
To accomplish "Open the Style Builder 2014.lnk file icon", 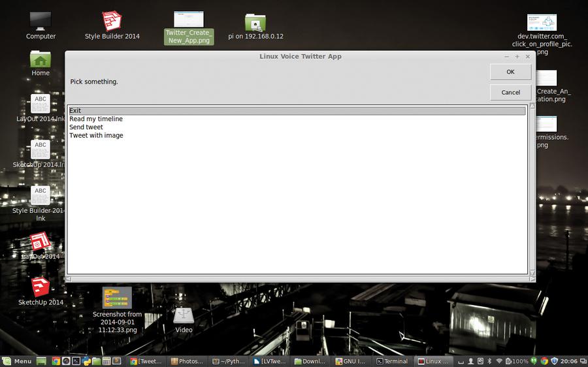I will (x=40, y=204).
